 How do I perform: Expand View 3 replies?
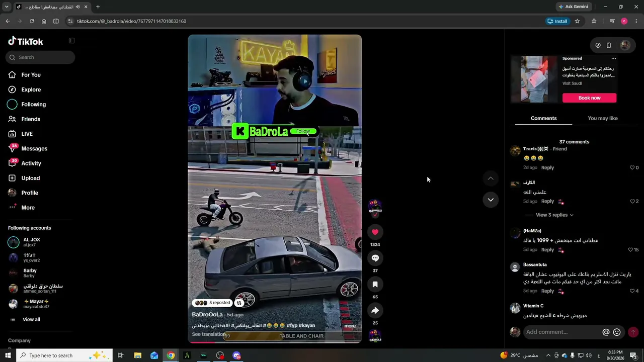[554, 215]
